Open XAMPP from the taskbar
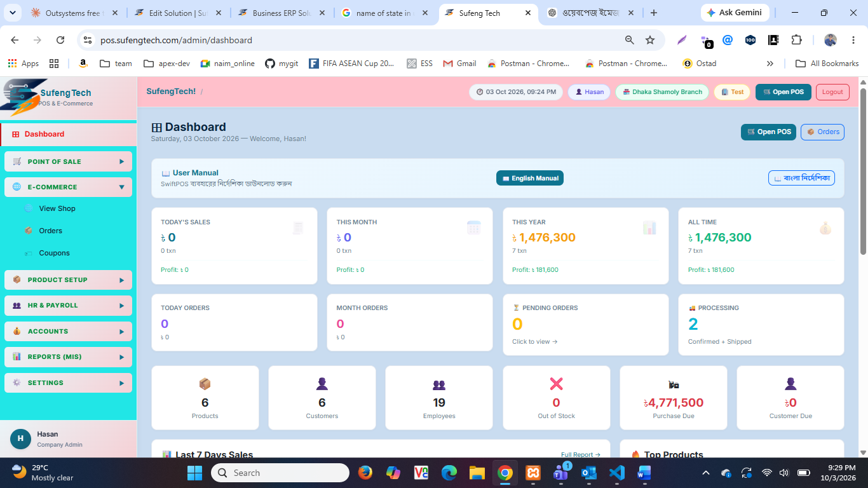 click(x=532, y=473)
